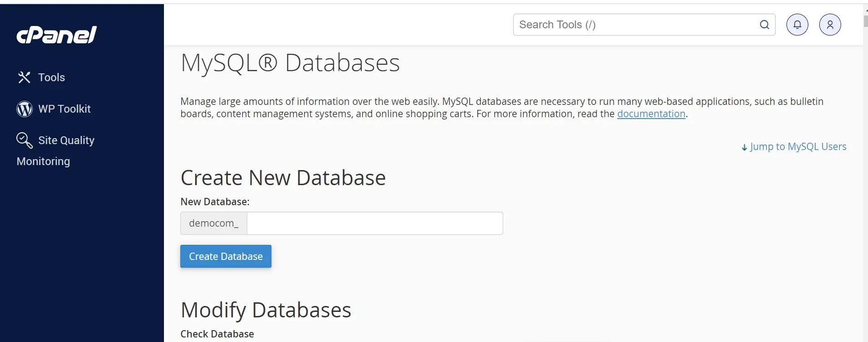Open the Site Quality Monitoring magnifier icon

tap(25, 140)
